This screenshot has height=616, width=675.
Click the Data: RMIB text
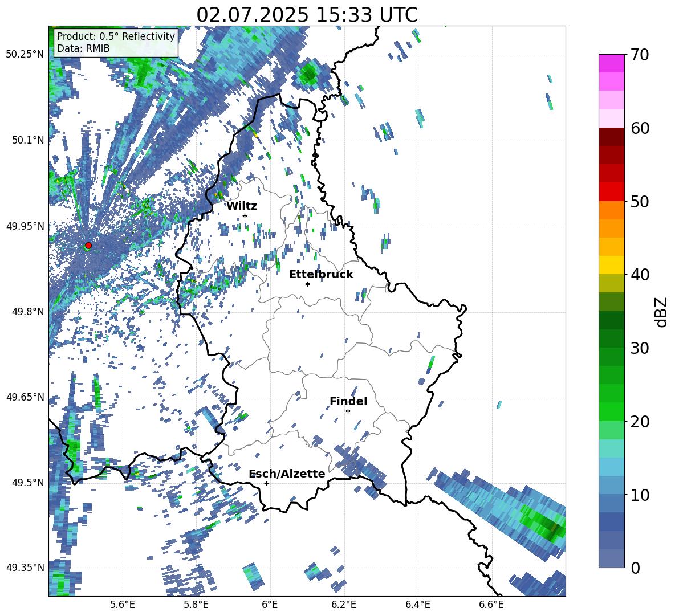tap(83, 48)
